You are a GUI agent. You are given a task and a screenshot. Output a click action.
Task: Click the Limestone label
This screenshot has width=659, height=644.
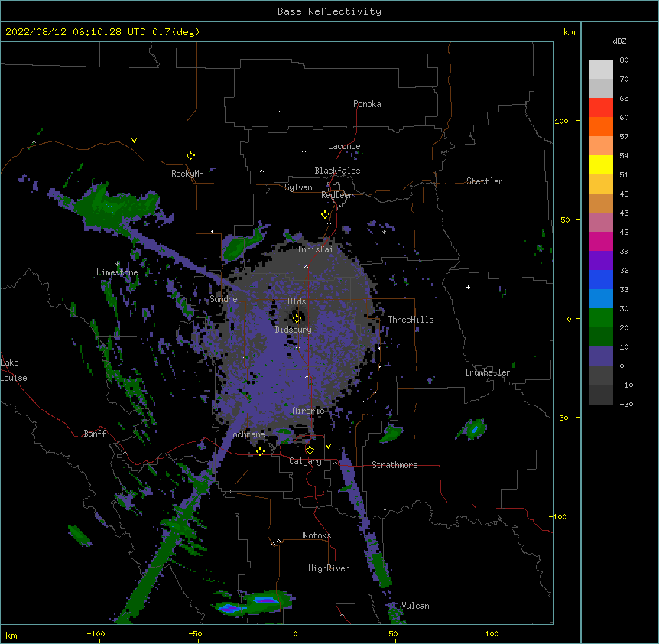[117, 272]
